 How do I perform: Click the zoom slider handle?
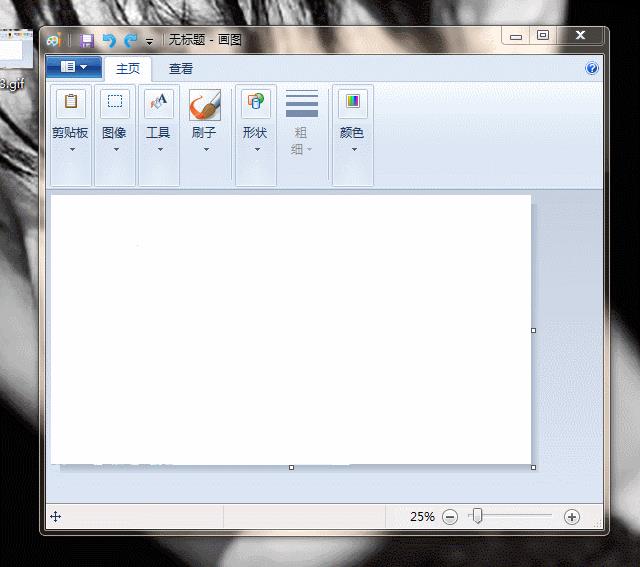(x=477, y=516)
